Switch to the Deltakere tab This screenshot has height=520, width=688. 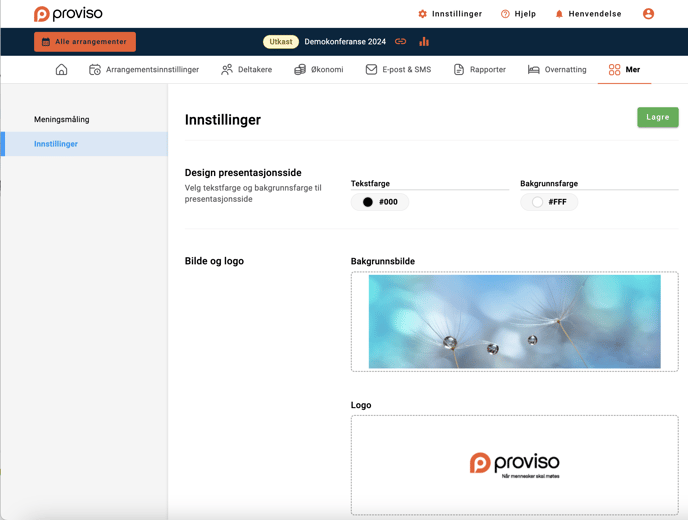pyautogui.click(x=247, y=70)
